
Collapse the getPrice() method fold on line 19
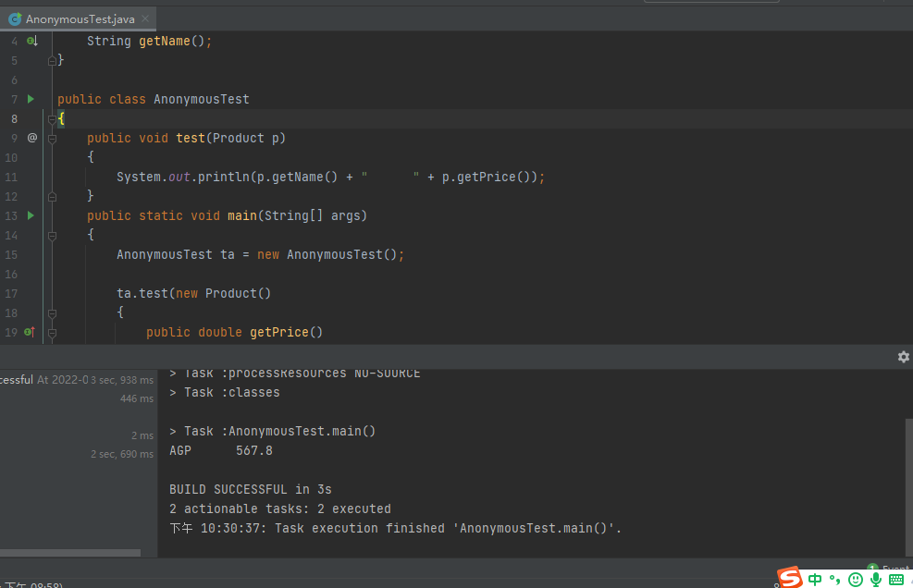tap(53, 332)
